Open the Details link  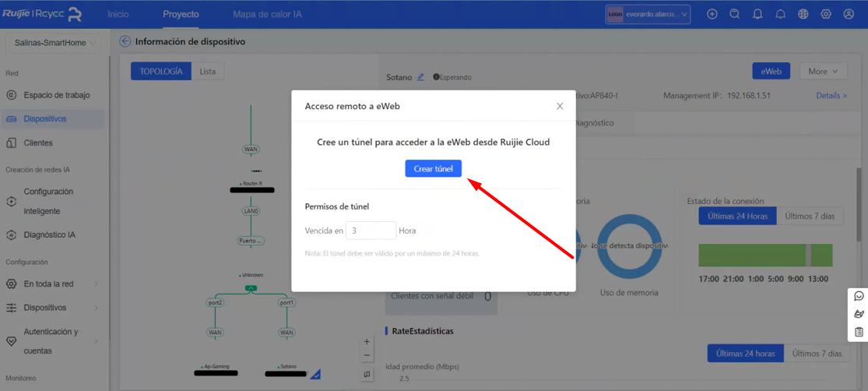click(x=831, y=96)
